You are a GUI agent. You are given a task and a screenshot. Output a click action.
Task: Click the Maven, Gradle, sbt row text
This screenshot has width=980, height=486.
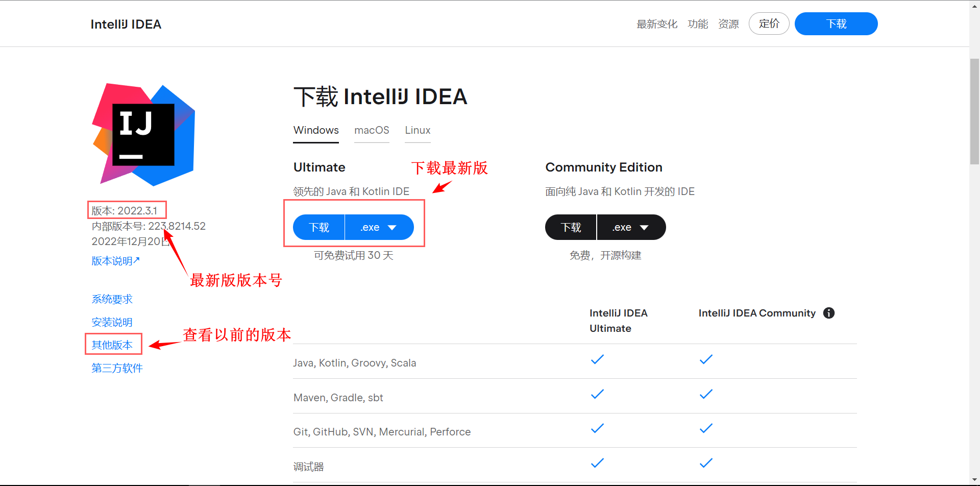(x=338, y=398)
